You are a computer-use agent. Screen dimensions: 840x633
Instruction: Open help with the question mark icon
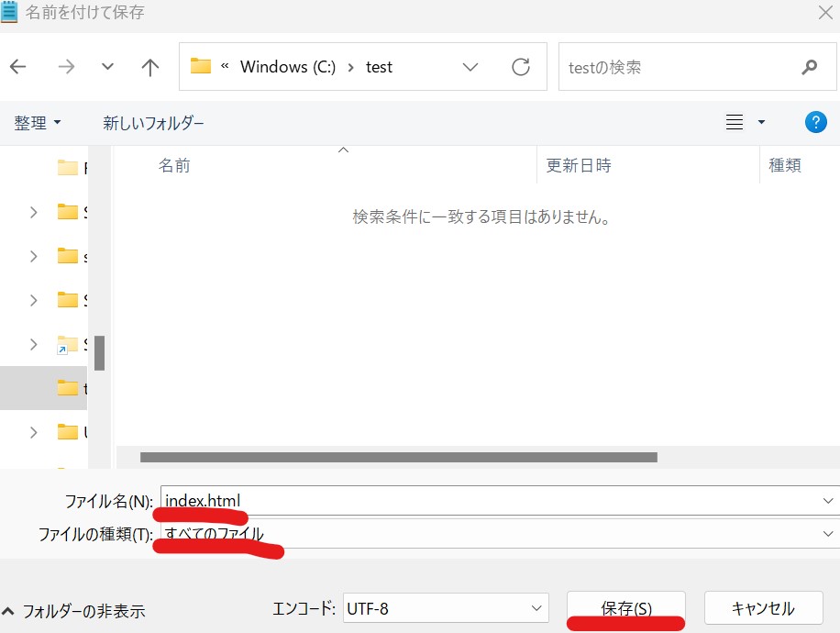815,123
